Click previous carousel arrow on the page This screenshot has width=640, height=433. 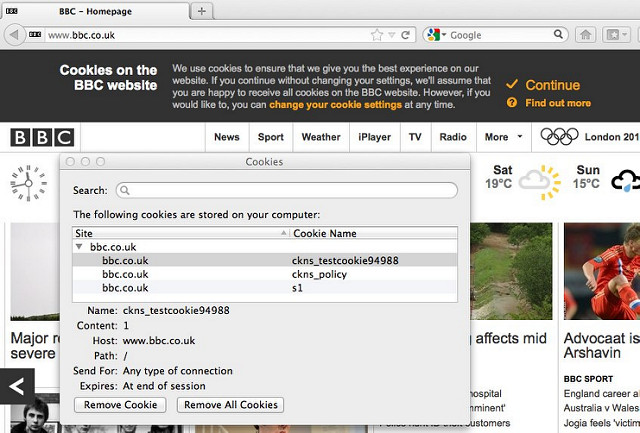(17, 386)
